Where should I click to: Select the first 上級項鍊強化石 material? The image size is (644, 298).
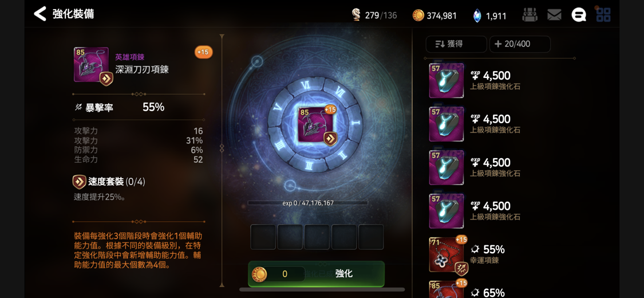(x=447, y=80)
